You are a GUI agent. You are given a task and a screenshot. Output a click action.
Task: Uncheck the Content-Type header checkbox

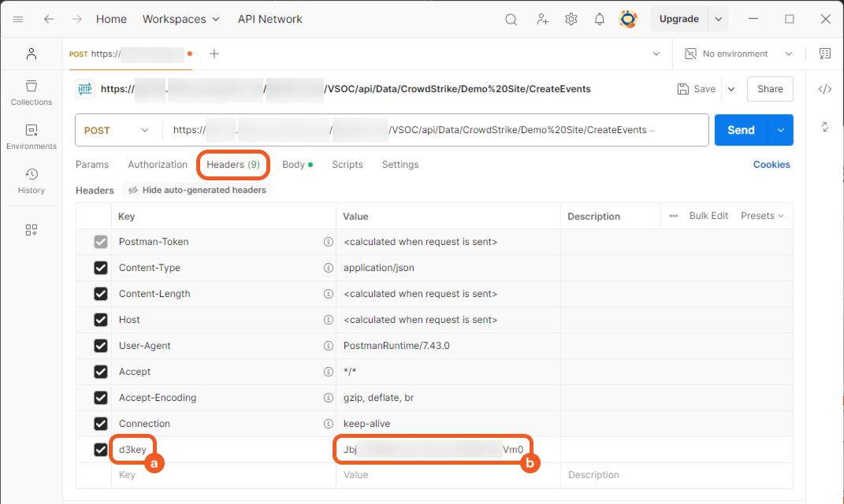pyautogui.click(x=101, y=268)
